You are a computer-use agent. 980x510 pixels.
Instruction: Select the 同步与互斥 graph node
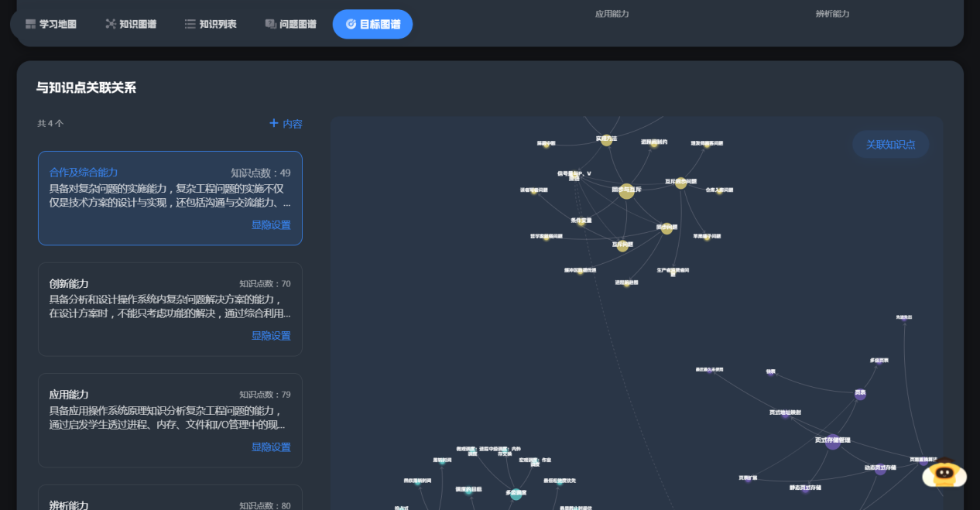tap(626, 191)
